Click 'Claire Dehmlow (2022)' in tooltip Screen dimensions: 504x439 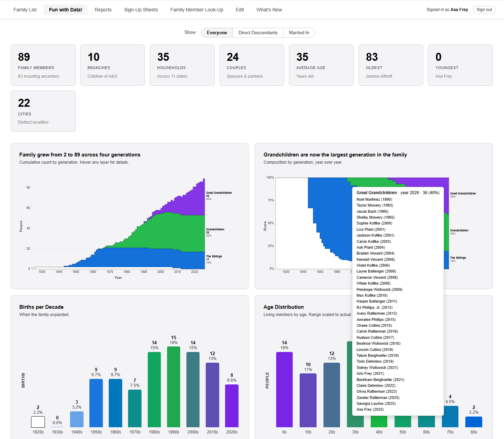[376, 385]
